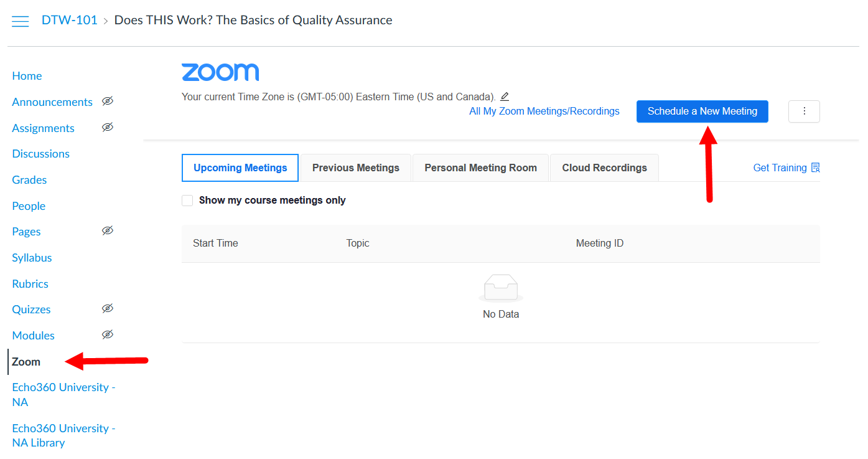This screenshot has height=459, width=868.
Task: Click the pencil icon to edit time zone
Action: pyautogui.click(x=505, y=97)
